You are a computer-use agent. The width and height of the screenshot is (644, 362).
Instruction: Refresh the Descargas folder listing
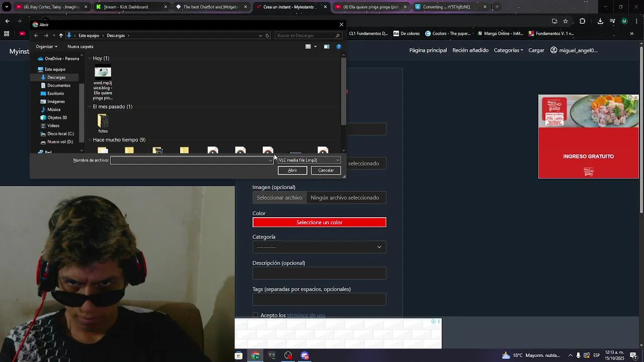click(x=267, y=36)
